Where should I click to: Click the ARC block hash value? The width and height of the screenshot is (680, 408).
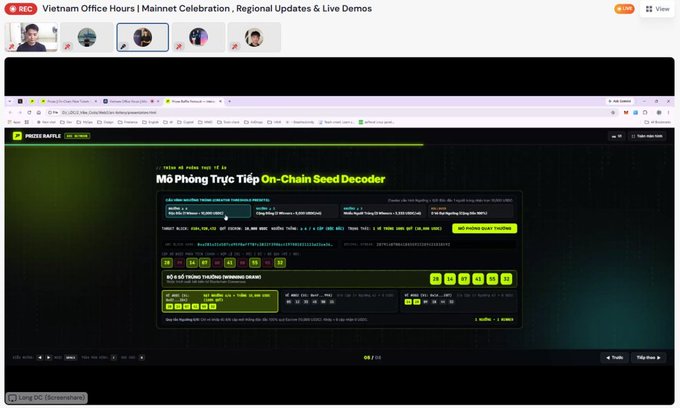point(265,245)
